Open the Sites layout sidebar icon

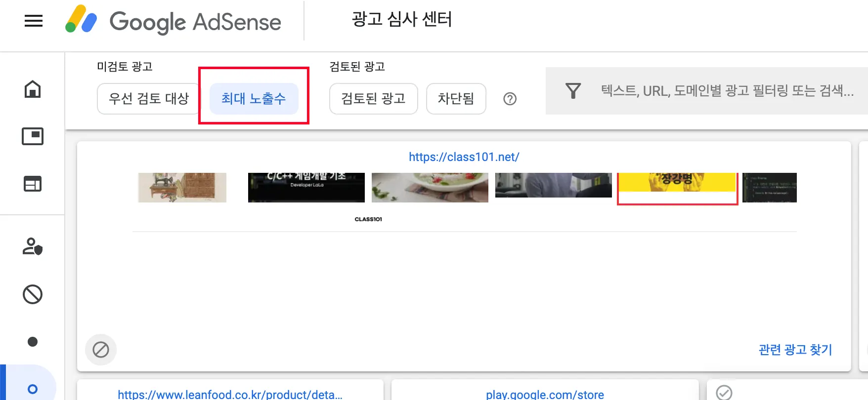coord(33,184)
